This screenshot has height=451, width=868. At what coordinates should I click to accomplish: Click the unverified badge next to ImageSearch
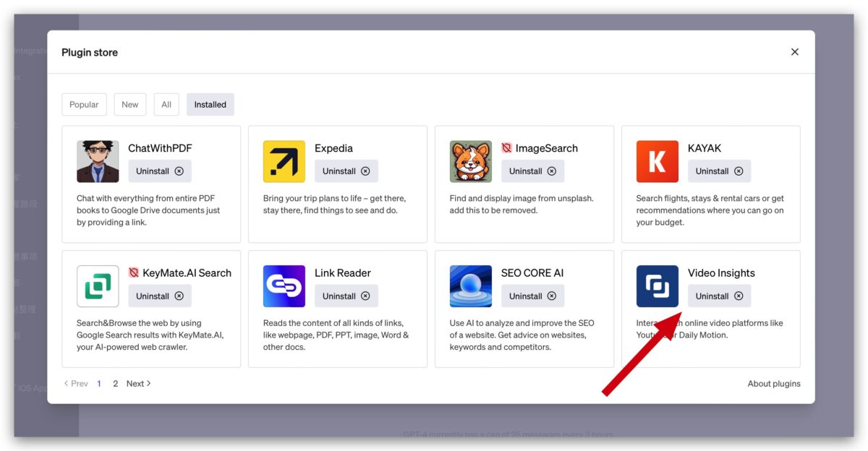tap(506, 148)
